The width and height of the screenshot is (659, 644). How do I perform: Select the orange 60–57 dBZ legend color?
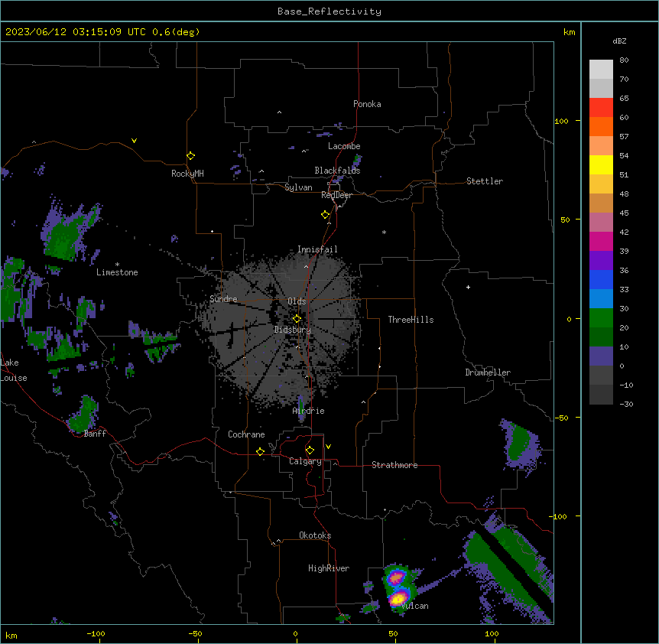tap(601, 126)
